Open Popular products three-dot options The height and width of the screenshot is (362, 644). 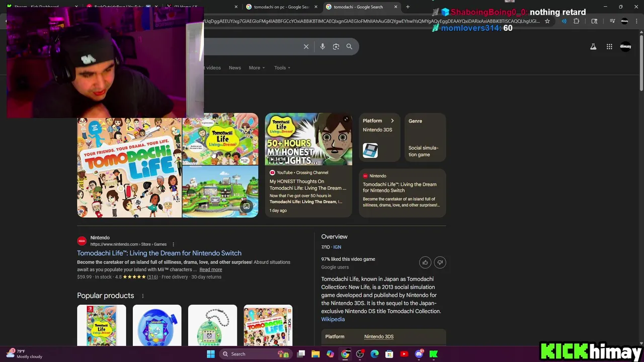pos(142,296)
